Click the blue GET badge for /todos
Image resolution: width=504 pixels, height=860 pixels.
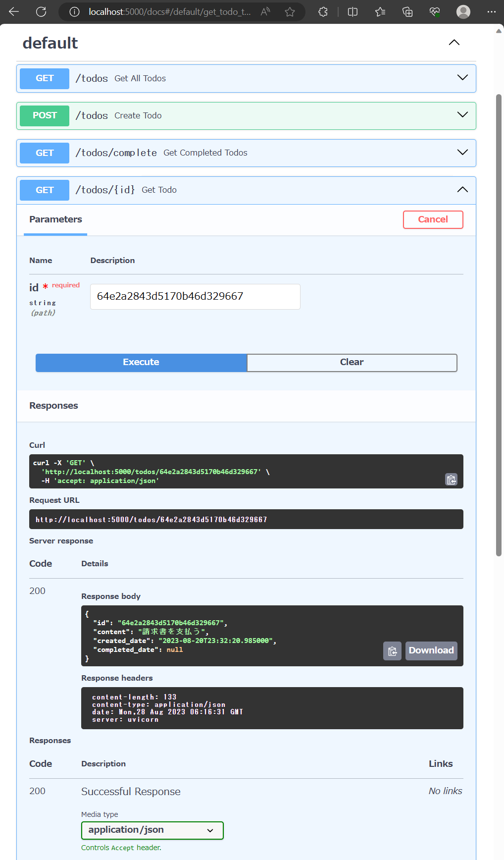[45, 78]
